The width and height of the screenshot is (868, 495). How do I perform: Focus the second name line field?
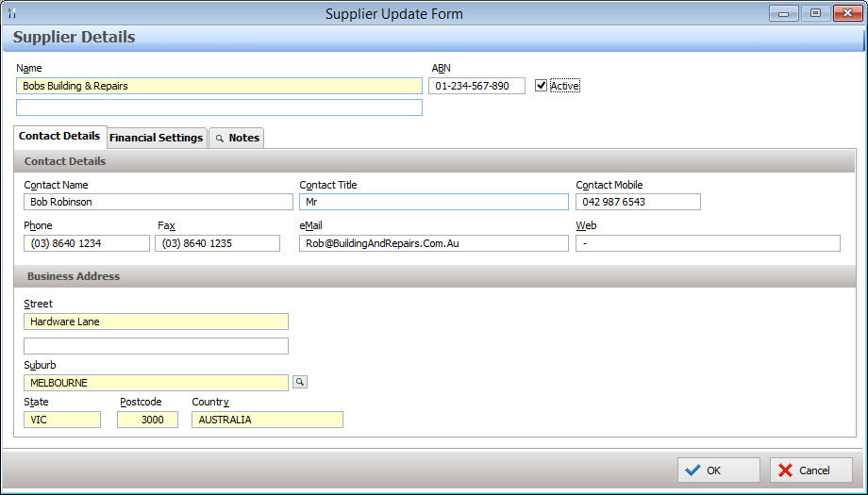click(x=219, y=107)
